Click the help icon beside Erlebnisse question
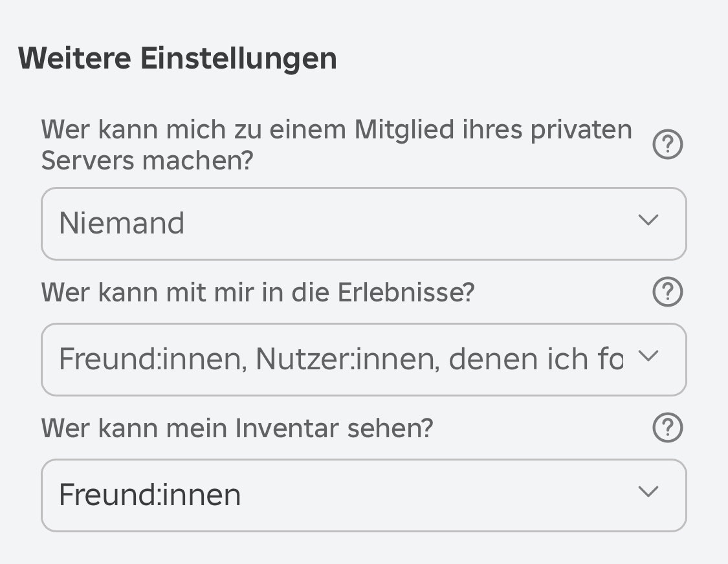 pos(668,292)
